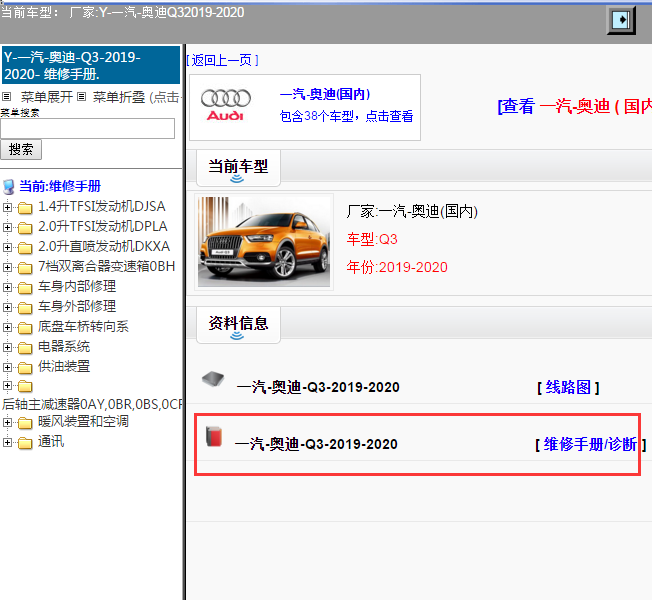Click the red repair manual book icon
The height and width of the screenshot is (600, 652).
(214, 436)
